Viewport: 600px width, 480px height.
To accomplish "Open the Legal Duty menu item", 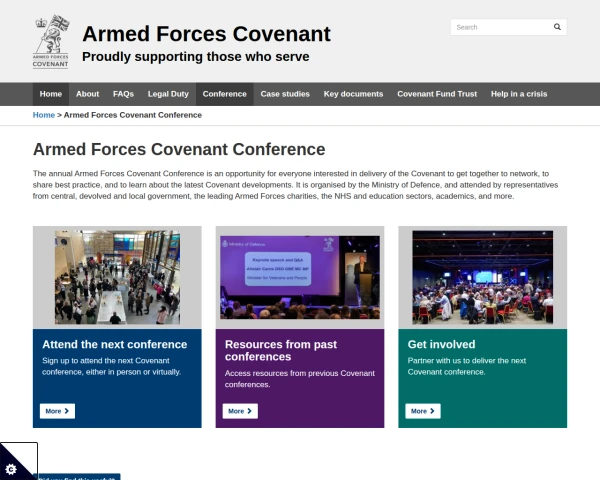I will tap(168, 94).
